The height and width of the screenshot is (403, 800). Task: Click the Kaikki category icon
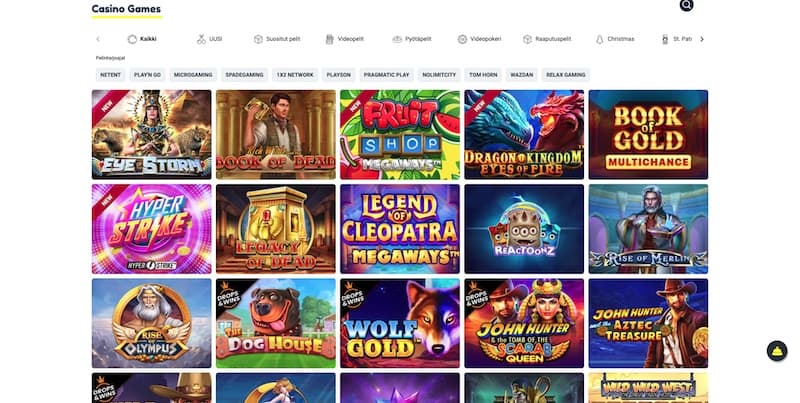(x=132, y=39)
